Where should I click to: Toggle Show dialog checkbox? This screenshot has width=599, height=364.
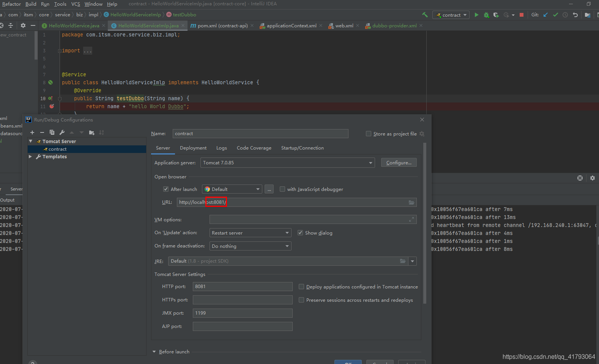(300, 233)
